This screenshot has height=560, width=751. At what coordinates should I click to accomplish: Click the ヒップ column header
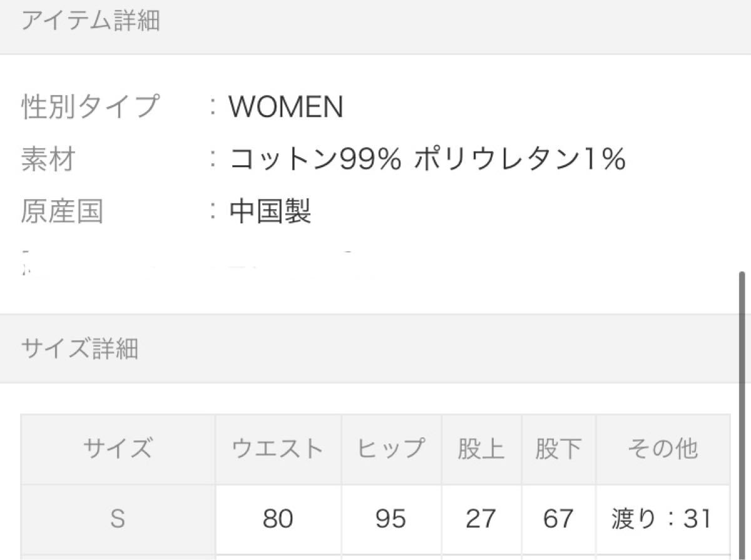coord(391,449)
